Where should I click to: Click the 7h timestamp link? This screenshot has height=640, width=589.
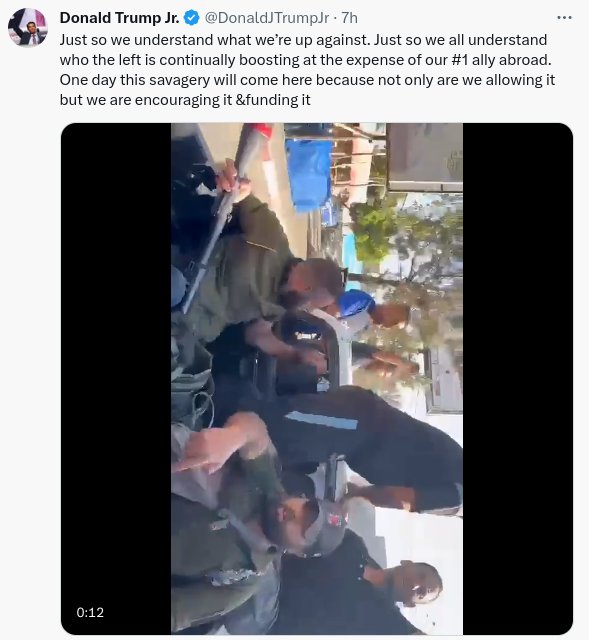349,18
